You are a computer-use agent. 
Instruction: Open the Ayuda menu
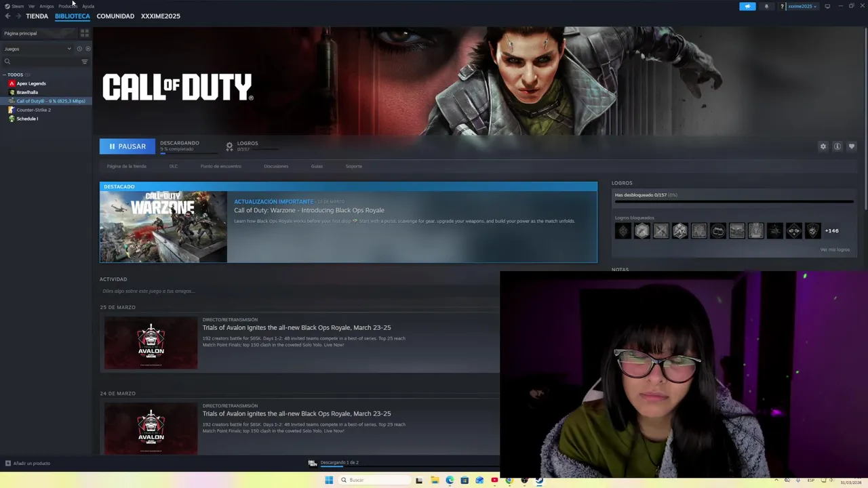88,6
